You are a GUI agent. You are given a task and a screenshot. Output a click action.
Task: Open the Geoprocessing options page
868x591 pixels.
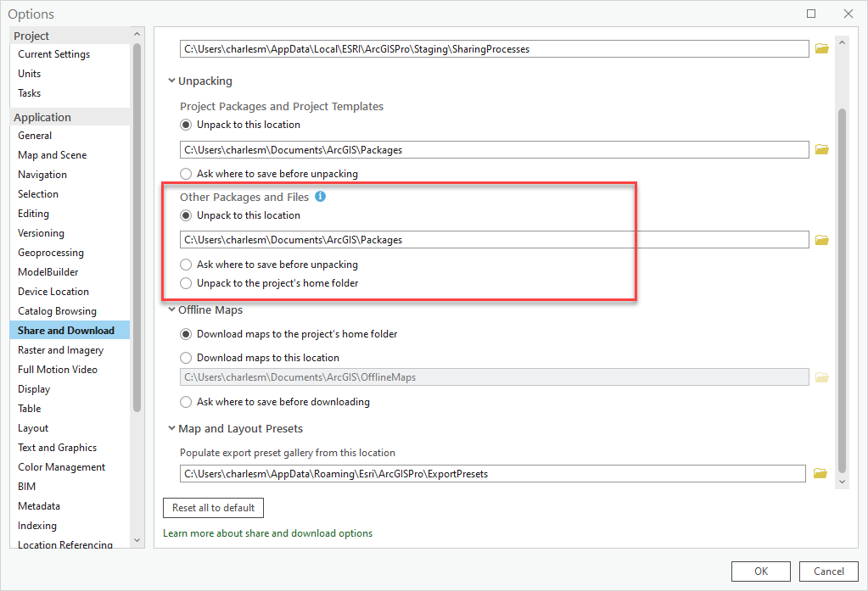coord(51,253)
